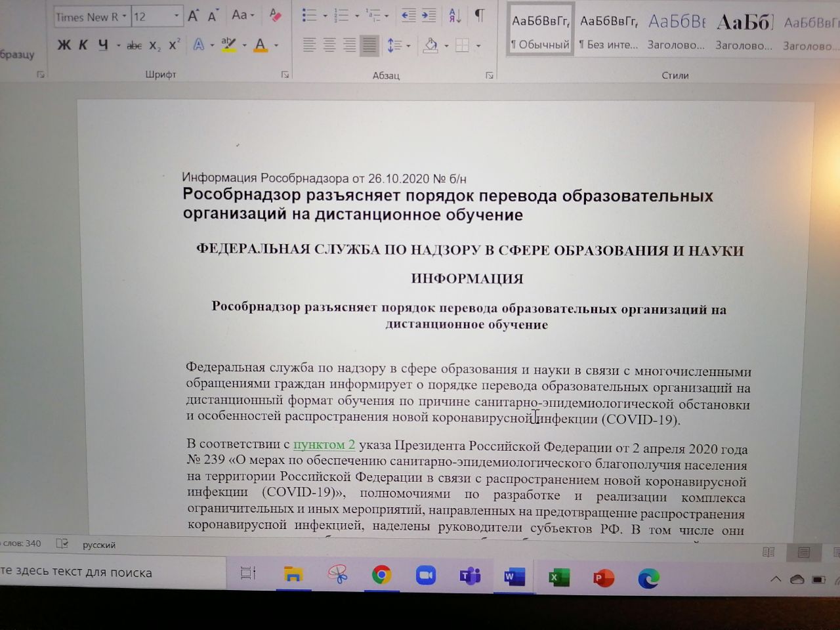840x630 pixels.
Task: Click the document title starting Рособрнадзор разъясняет
Action: [448, 205]
